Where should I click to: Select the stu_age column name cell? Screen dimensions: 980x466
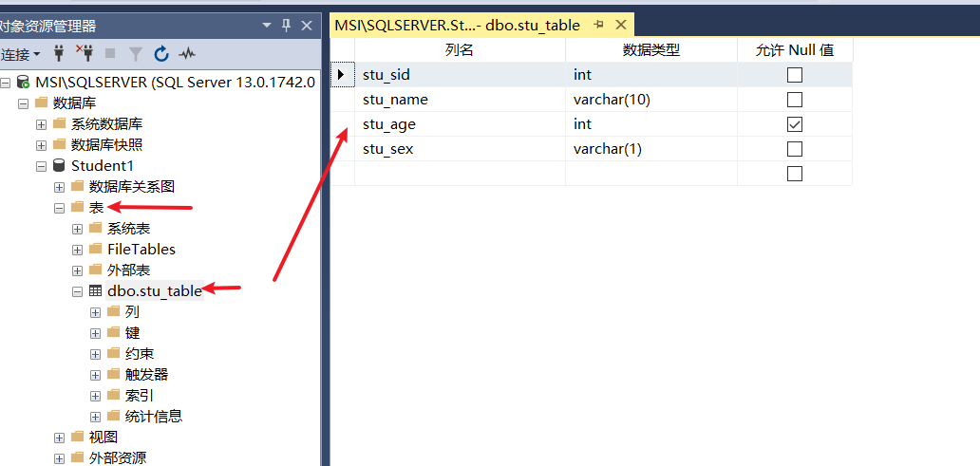click(460, 124)
